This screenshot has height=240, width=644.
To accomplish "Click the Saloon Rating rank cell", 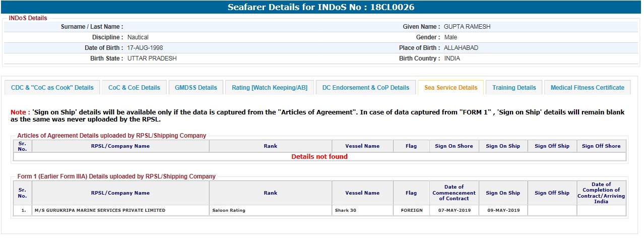I will (x=229, y=210).
